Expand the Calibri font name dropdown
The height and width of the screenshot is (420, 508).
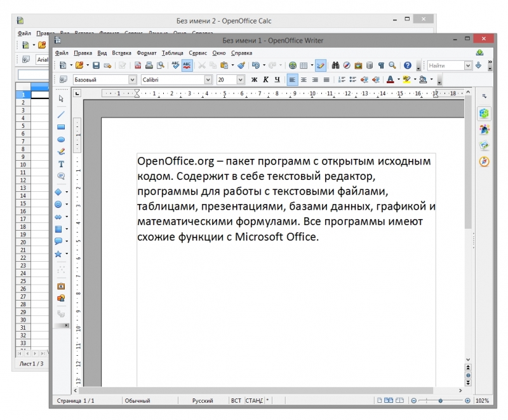pos(208,79)
